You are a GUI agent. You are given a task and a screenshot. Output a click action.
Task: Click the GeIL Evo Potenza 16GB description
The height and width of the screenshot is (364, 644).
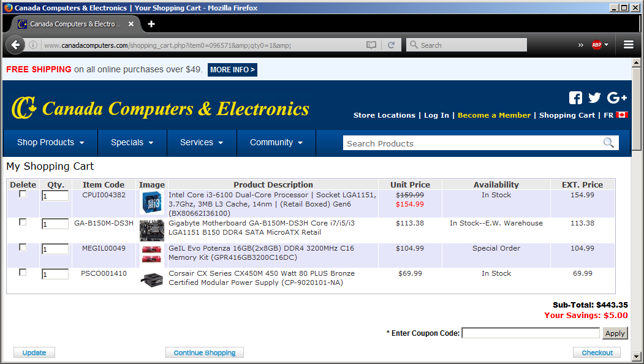point(261,252)
